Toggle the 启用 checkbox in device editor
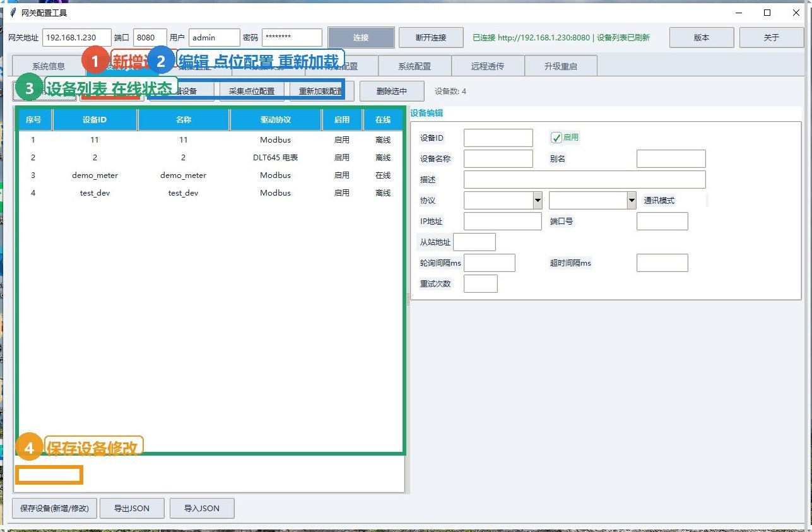812x532 pixels. (556, 138)
